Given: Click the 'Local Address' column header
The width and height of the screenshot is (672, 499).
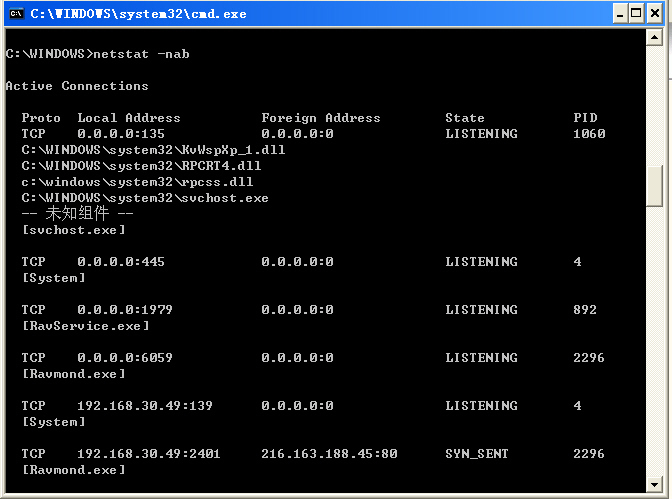Looking at the screenshot, I should pyautogui.click(x=129, y=118).
